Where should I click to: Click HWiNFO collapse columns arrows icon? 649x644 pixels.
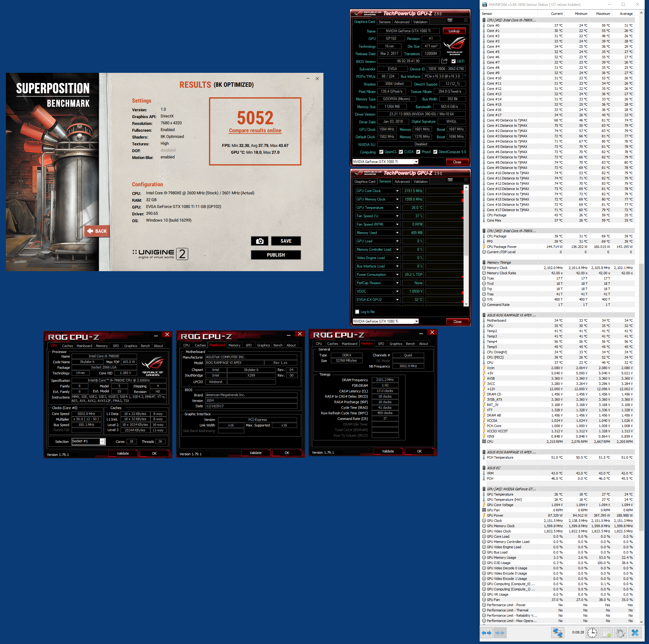500,633
